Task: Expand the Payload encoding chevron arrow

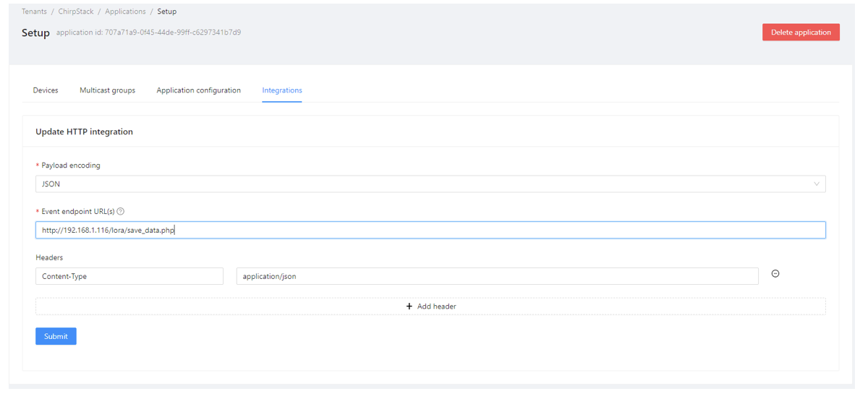Action: pos(817,184)
